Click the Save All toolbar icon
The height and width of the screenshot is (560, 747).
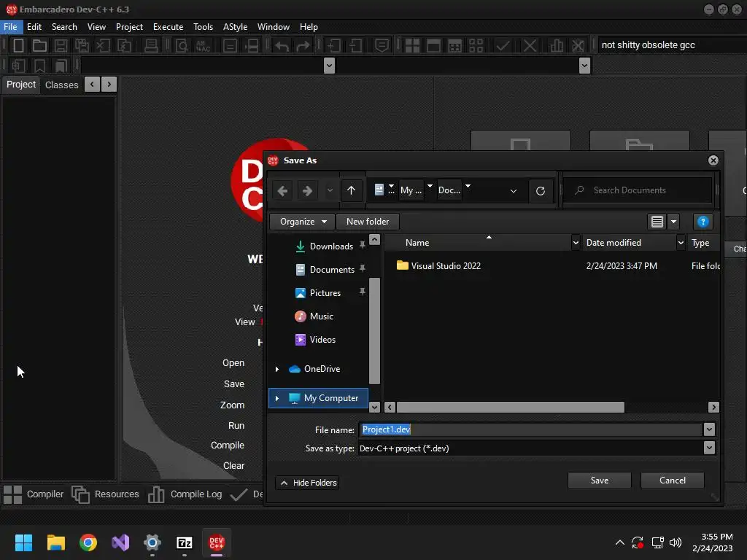82,46
